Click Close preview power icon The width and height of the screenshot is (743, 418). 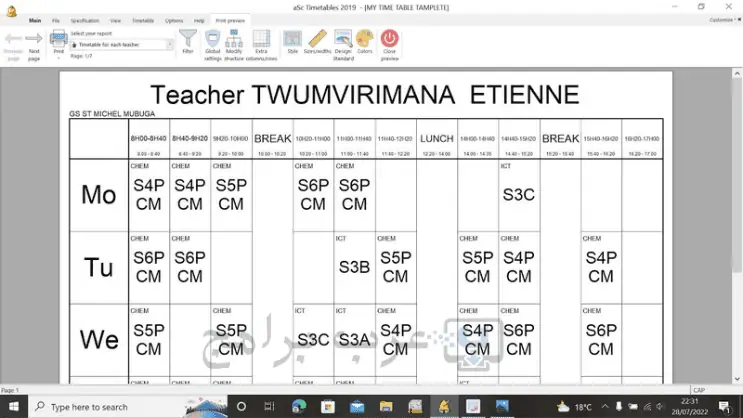coord(390,38)
